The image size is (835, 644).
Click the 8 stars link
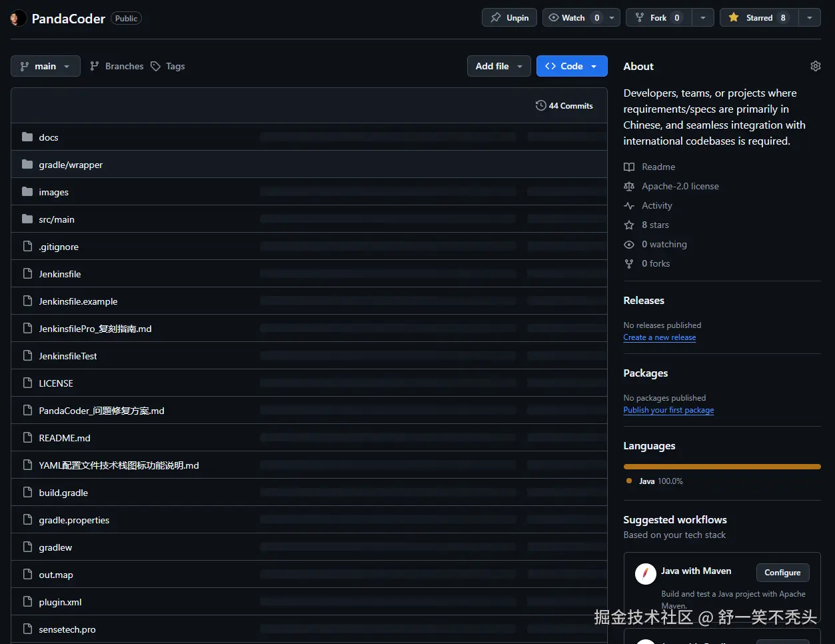pyautogui.click(x=655, y=225)
